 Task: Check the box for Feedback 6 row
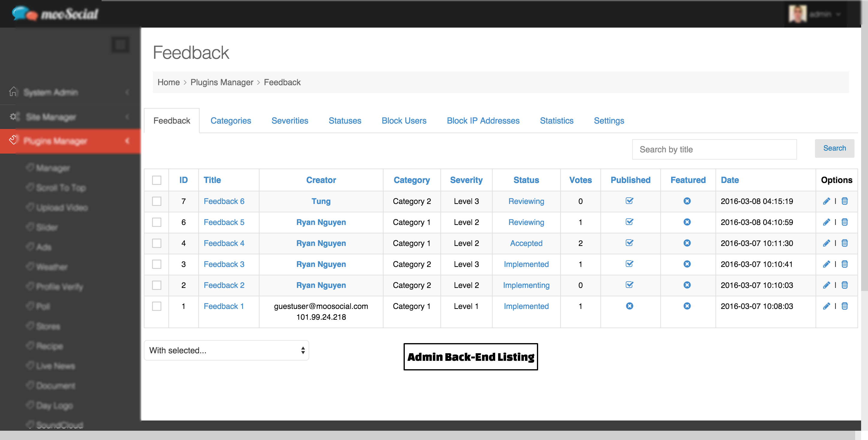tap(156, 201)
